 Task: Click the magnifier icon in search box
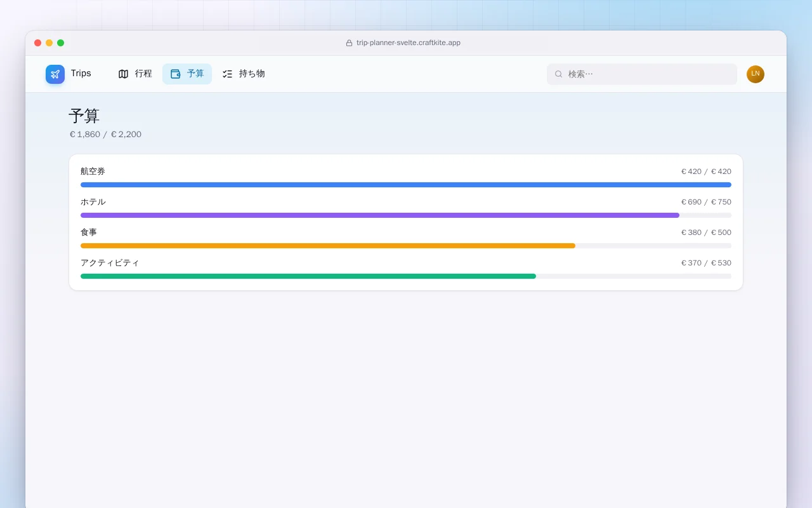pos(559,74)
